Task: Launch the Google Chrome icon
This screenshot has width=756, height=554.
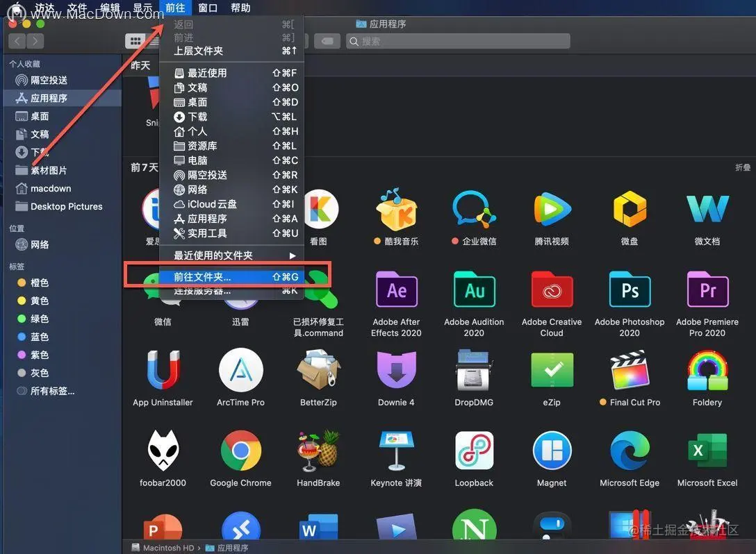Action: tap(240, 451)
